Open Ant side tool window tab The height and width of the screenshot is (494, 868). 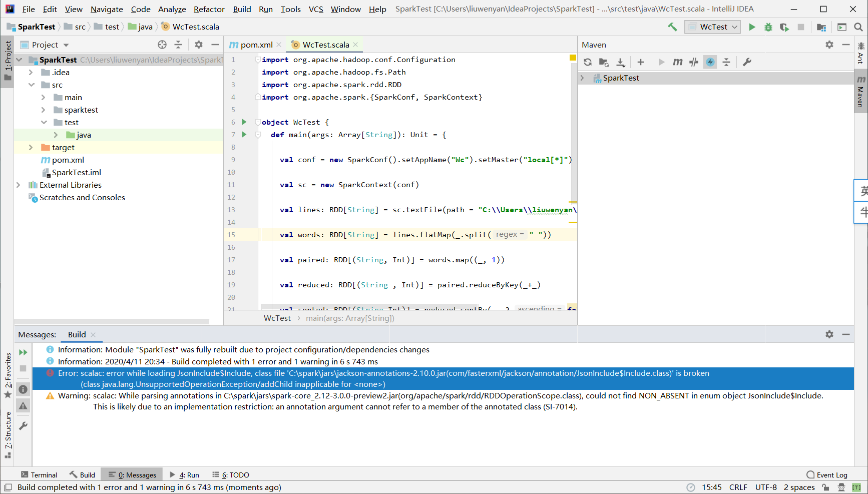tap(861, 53)
